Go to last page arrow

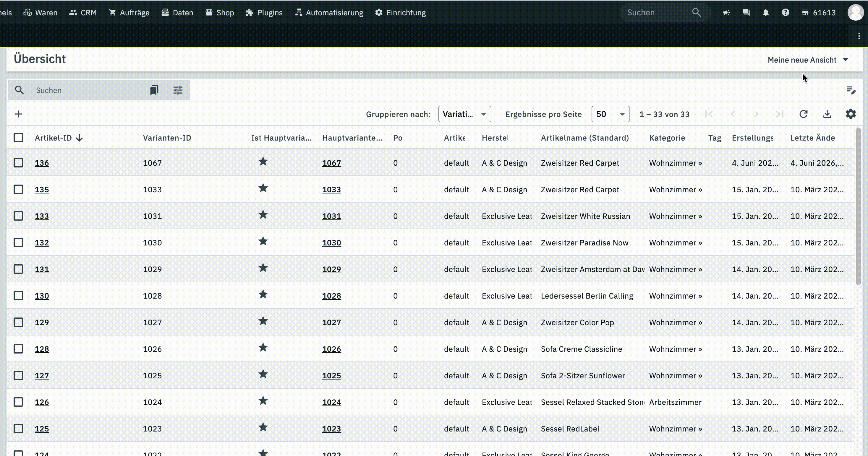tap(779, 114)
